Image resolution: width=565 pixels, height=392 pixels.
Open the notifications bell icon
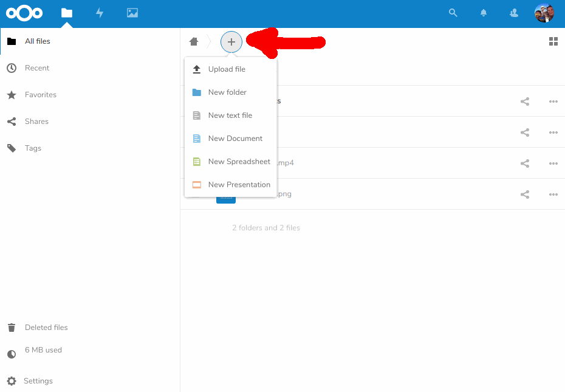point(484,12)
